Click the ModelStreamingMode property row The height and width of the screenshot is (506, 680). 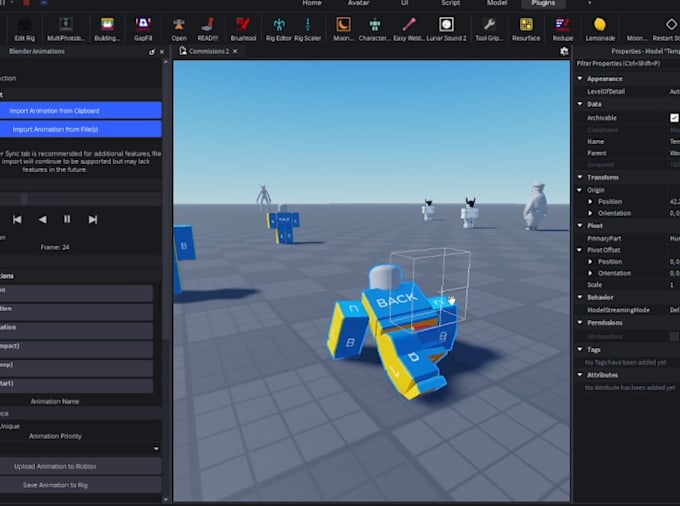[628, 310]
